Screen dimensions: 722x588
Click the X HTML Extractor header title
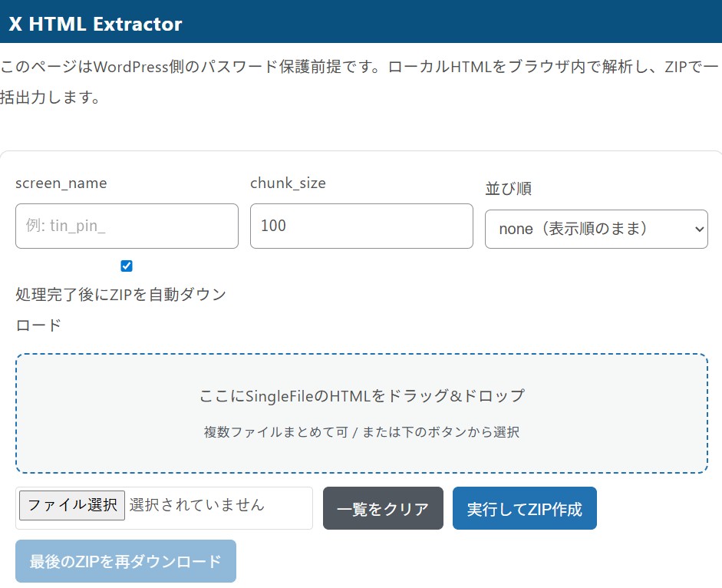pos(95,23)
